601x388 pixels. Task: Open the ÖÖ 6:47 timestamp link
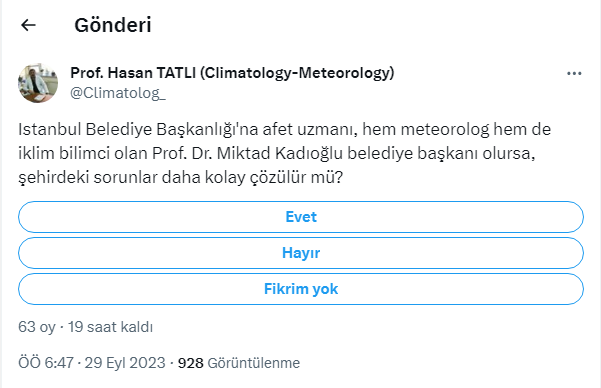click(46, 363)
